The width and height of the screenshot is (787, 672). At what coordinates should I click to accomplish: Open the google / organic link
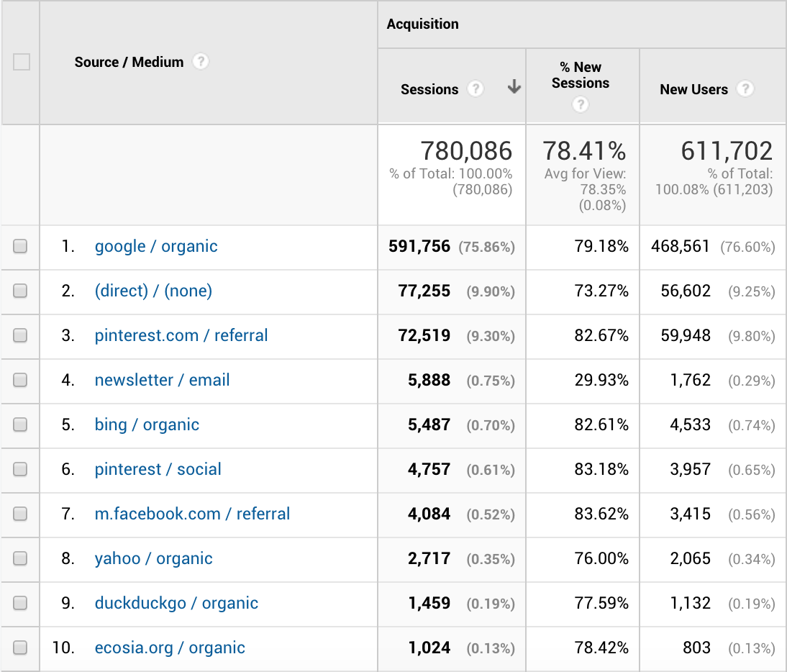[156, 246]
